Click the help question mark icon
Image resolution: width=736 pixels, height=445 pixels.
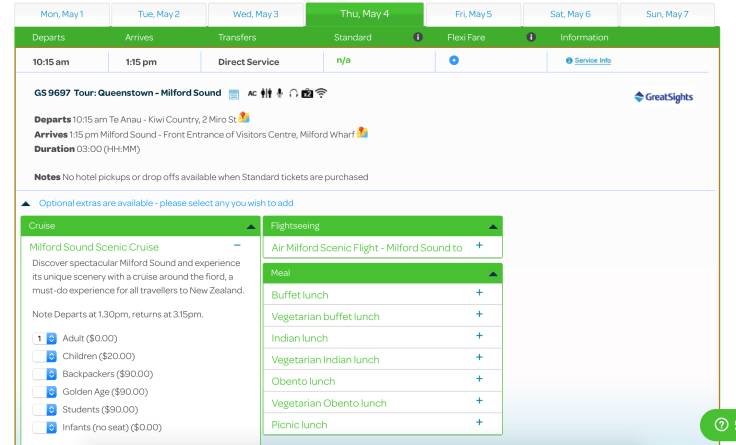coord(720,425)
